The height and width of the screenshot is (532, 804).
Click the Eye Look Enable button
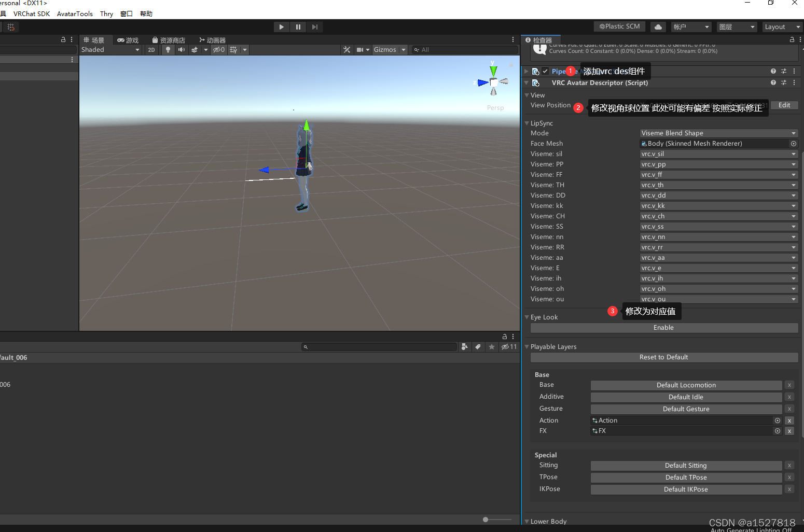[664, 328]
